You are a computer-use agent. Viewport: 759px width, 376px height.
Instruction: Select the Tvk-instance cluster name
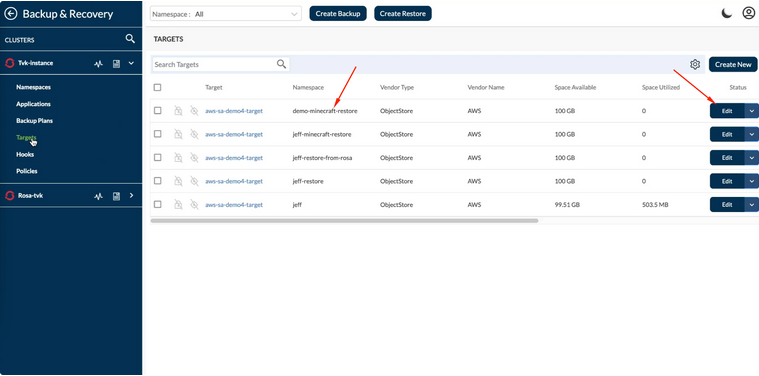coord(35,63)
